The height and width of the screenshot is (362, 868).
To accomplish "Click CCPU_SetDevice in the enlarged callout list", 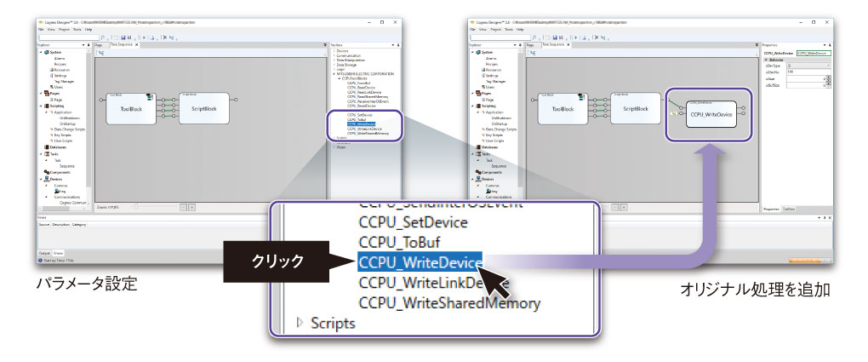I will [x=413, y=223].
